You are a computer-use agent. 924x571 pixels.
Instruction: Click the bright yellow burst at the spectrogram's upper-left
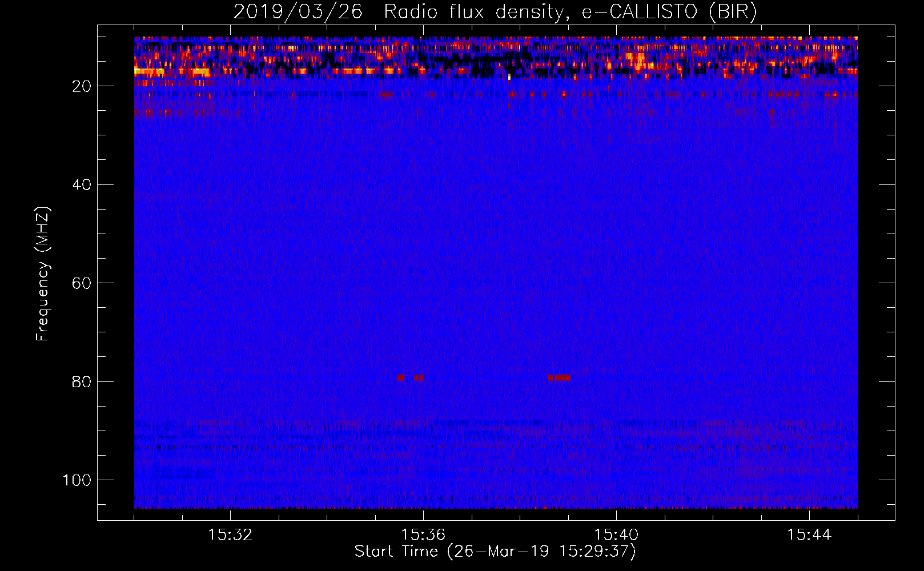click(x=149, y=71)
